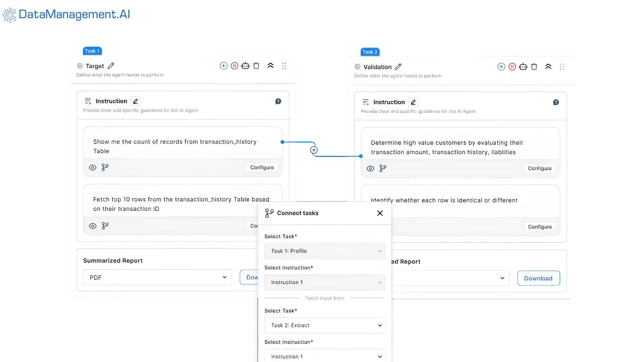This screenshot has height=362, width=644.
Task: Open connect branch icon for high value customers instruction
Action: coord(383,168)
